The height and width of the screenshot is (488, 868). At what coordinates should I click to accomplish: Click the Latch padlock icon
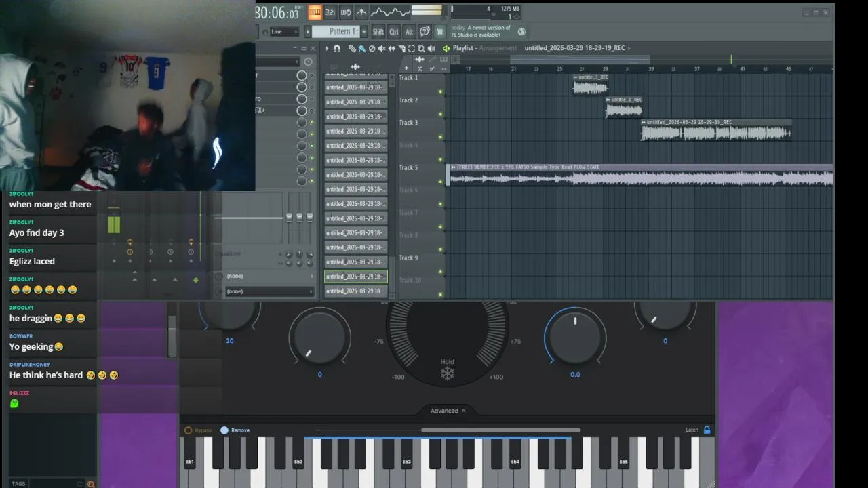click(x=707, y=430)
